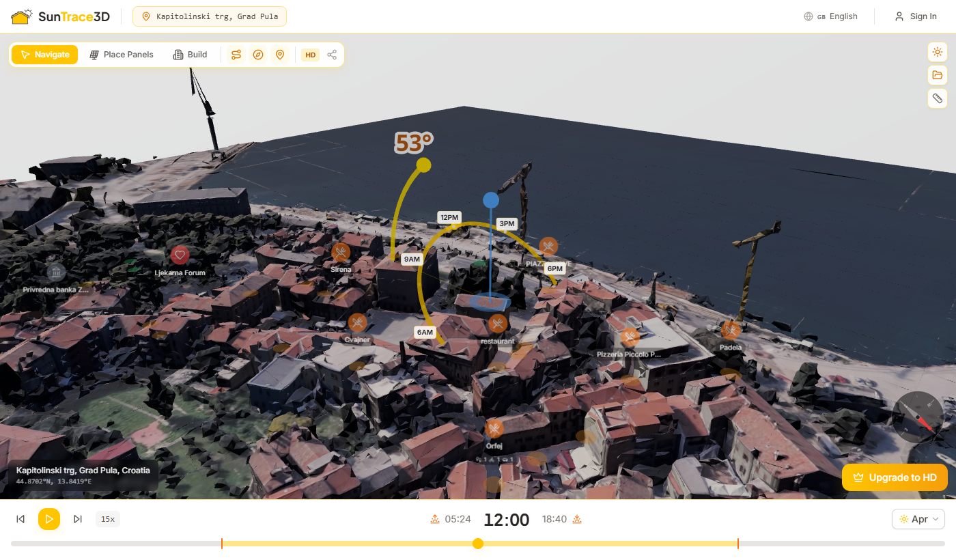Skip to next time step
Image resolution: width=956 pixels, height=560 pixels.
click(x=77, y=519)
